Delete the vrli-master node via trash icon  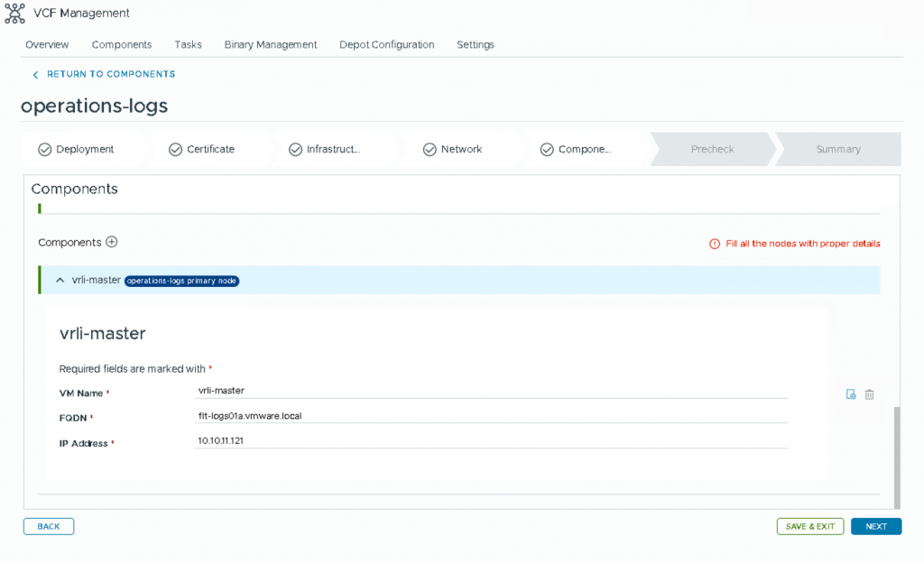point(869,394)
